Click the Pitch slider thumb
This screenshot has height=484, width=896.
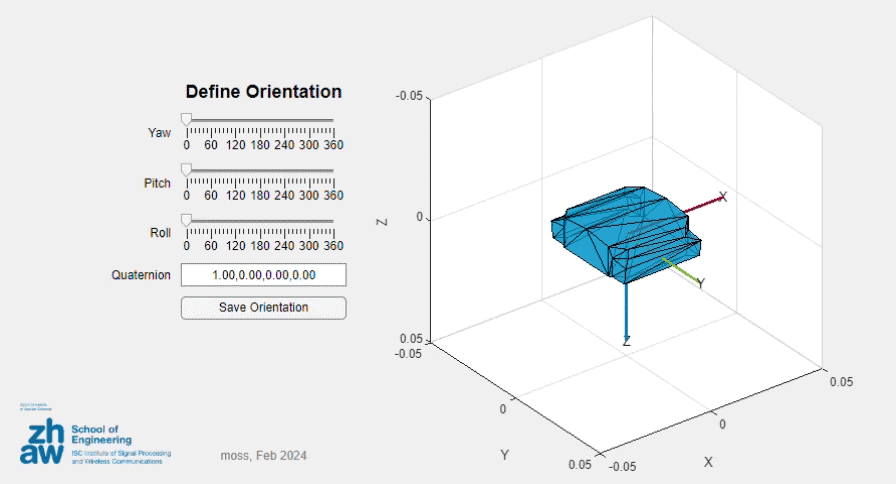pyautogui.click(x=186, y=170)
